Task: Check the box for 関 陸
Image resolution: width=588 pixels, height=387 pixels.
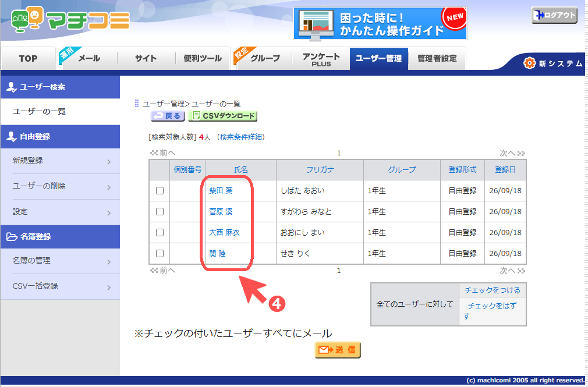Action: (160, 254)
